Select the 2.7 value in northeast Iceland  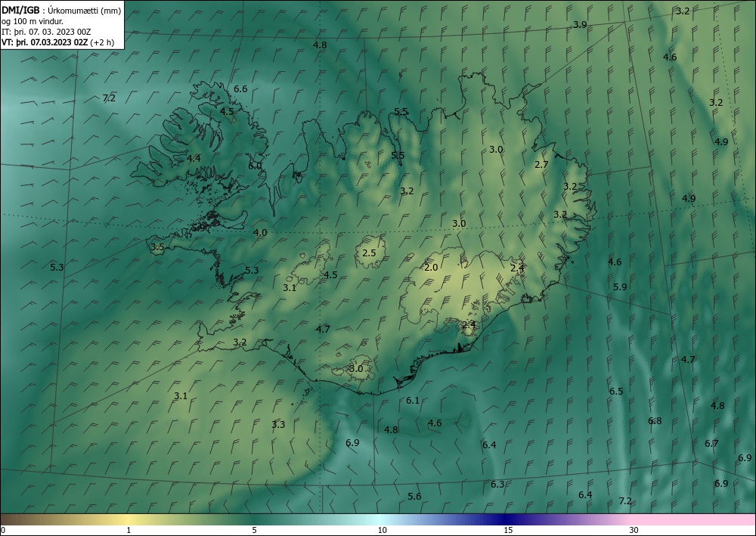541,164
